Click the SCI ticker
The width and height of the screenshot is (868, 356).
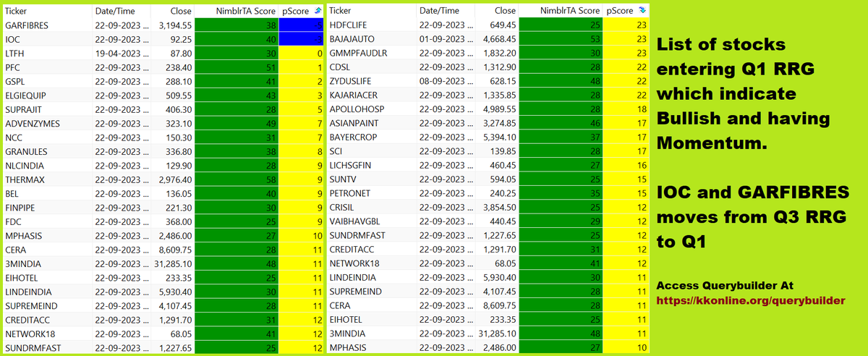point(336,151)
